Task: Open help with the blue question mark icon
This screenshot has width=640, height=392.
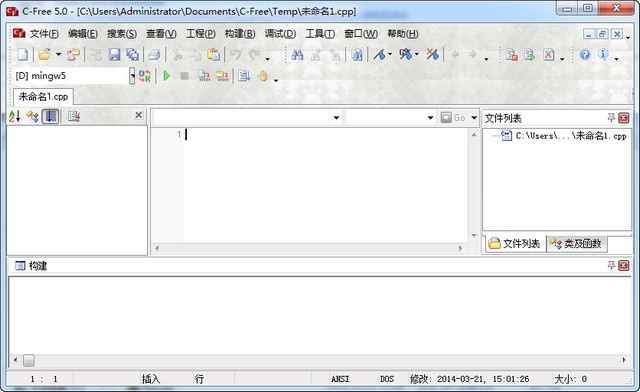Action: coord(585,54)
